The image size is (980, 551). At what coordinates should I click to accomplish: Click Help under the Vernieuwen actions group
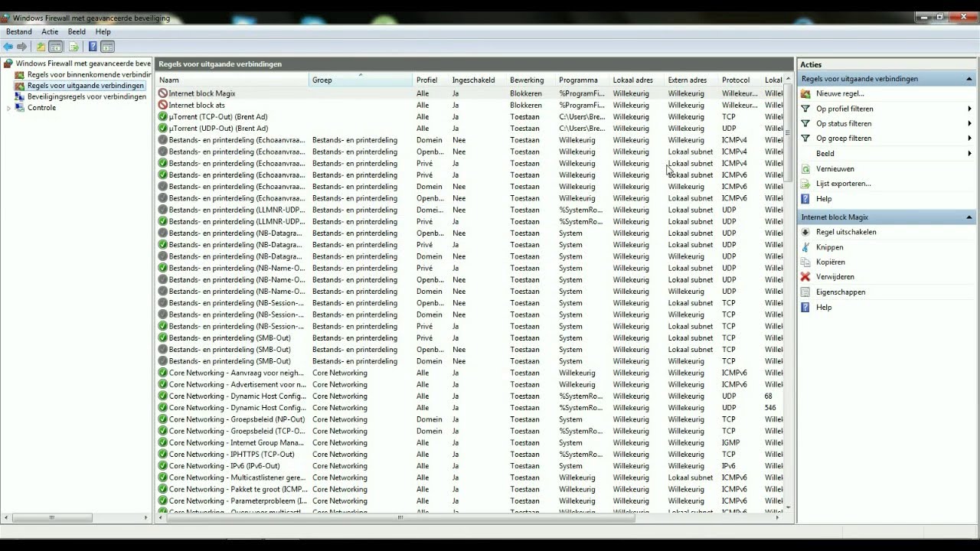[x=824, y=199]
